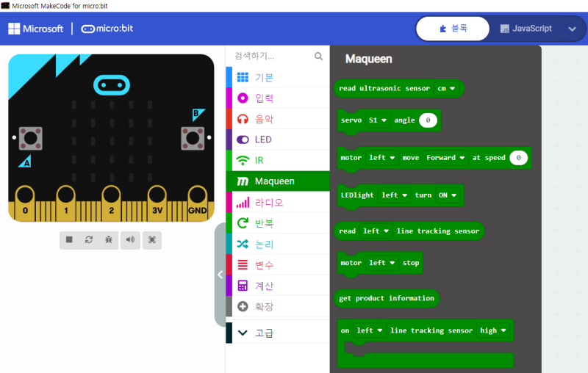Click the motor speed value field

[519, 158]
